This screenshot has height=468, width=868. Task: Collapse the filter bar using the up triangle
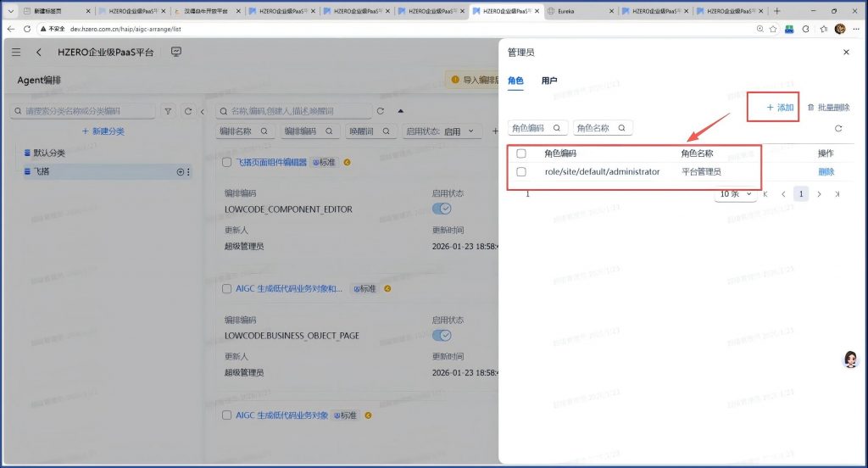click(x=400, y=111)
